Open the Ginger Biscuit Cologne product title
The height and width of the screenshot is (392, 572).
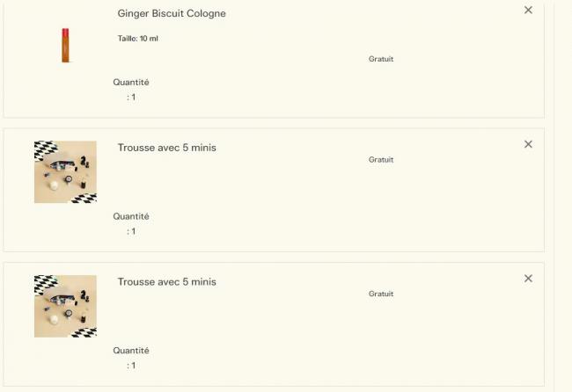click(x=172, y=13)
